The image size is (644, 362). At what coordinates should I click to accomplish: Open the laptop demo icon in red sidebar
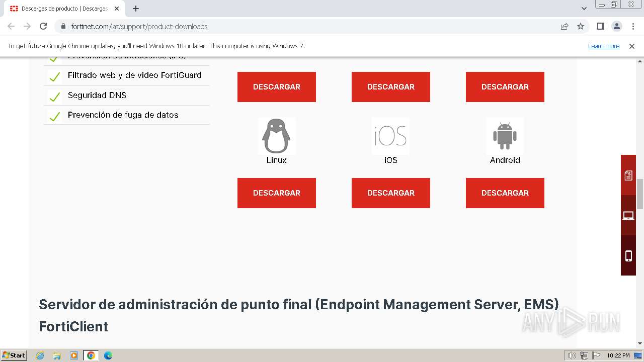(628, 215)
